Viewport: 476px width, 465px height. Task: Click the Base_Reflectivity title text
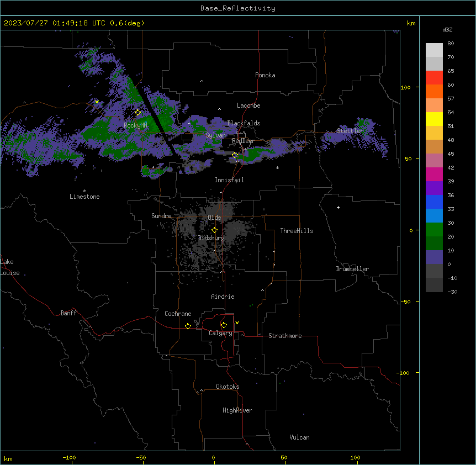pyautogui.click(x=238, y=8)
